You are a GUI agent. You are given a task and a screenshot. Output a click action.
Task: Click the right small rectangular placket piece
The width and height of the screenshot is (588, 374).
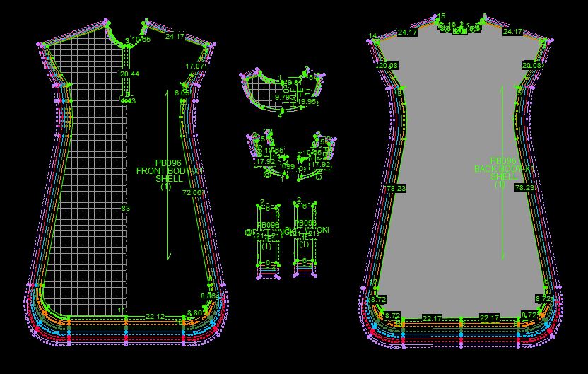(305, 237)
